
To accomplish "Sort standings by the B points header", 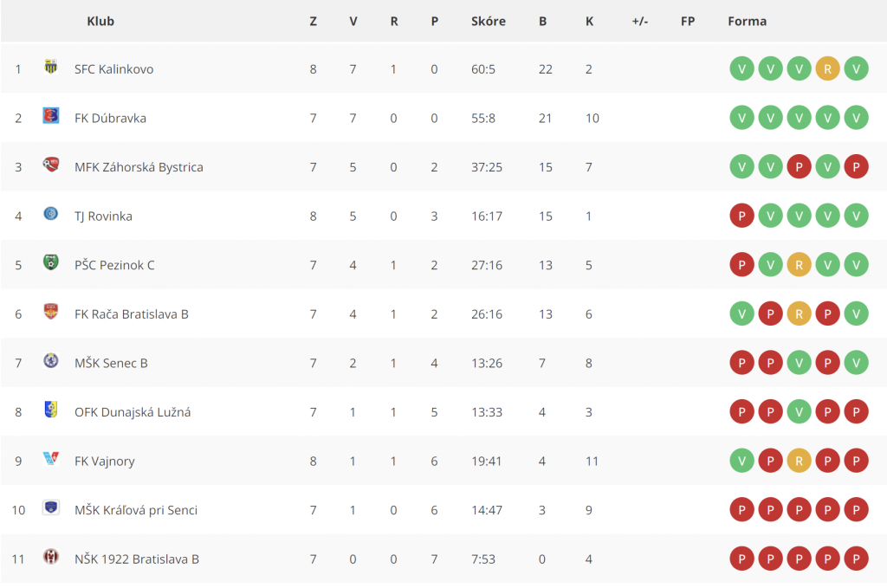I will click(x=542, y=22).
